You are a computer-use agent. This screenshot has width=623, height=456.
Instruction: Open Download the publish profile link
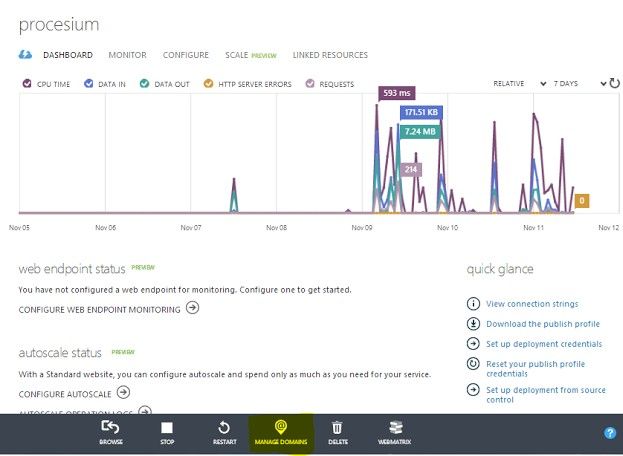[543, 324]
